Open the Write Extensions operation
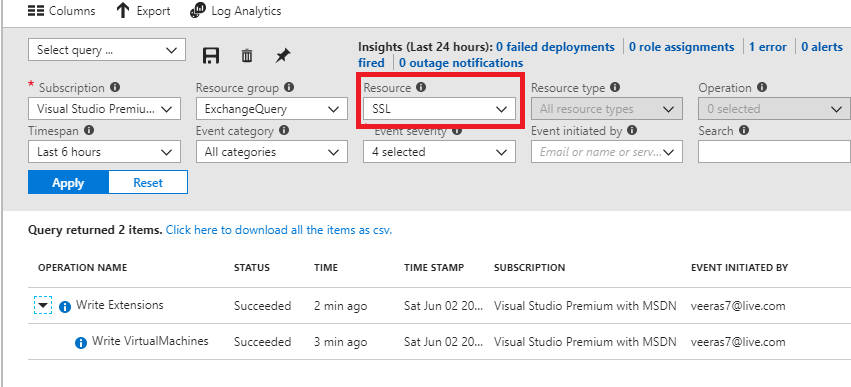The width and height of the screenshot is (851, 387). pyautogui.click(x=119, y=305)
